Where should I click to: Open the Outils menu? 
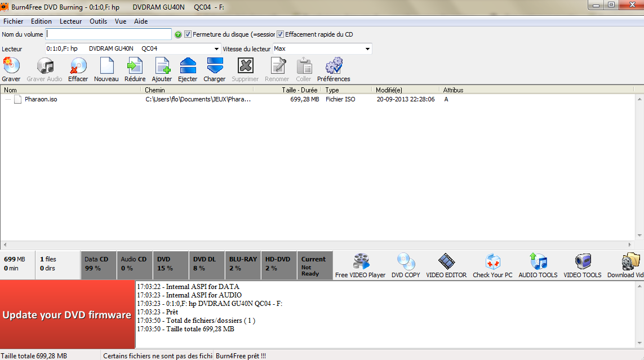pyautogui.click(x=98, y=21)
